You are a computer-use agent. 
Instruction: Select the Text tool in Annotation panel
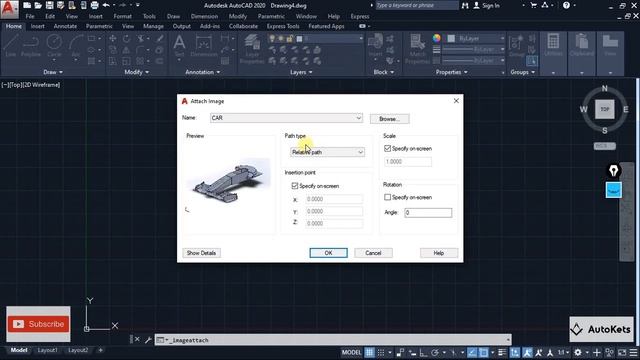[x=179, y=45]
